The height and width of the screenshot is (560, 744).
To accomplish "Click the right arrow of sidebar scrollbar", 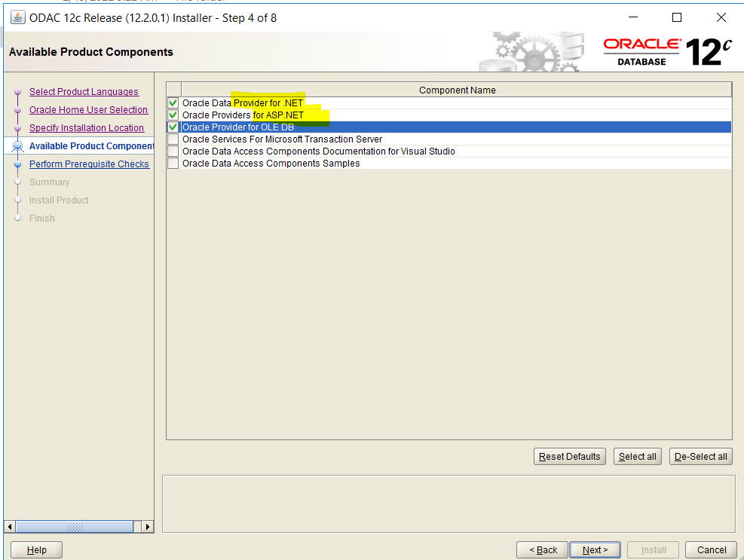I will pyautogui.click(x=148, y=527).
